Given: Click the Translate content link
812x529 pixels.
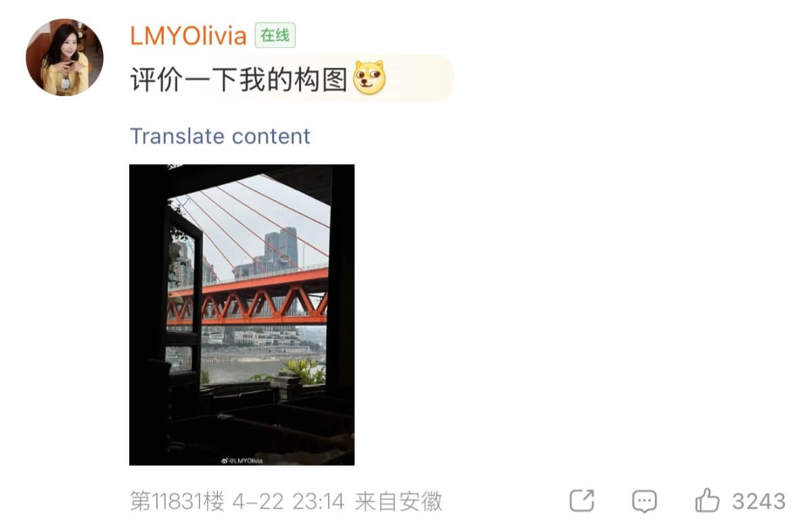Looking at the screenshot, I should (220, 136).
